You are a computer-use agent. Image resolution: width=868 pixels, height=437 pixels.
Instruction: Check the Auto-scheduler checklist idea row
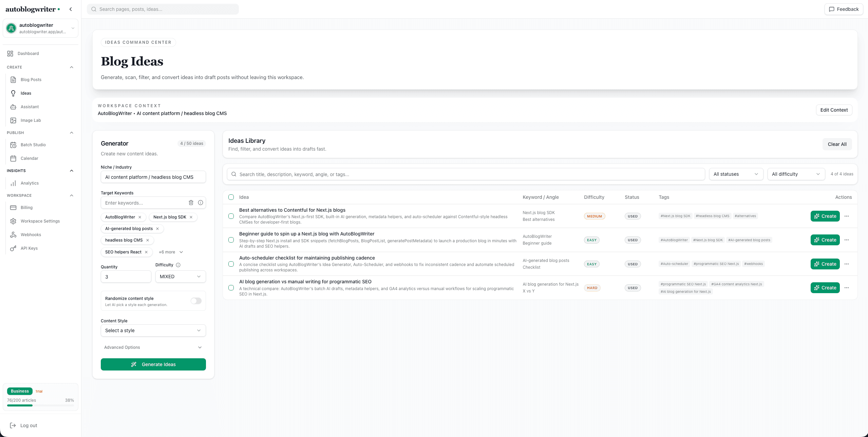pos(231,264)
